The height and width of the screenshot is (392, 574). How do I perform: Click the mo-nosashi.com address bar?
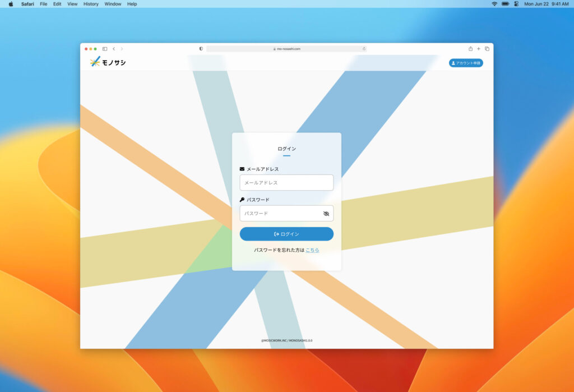[286, 49]
